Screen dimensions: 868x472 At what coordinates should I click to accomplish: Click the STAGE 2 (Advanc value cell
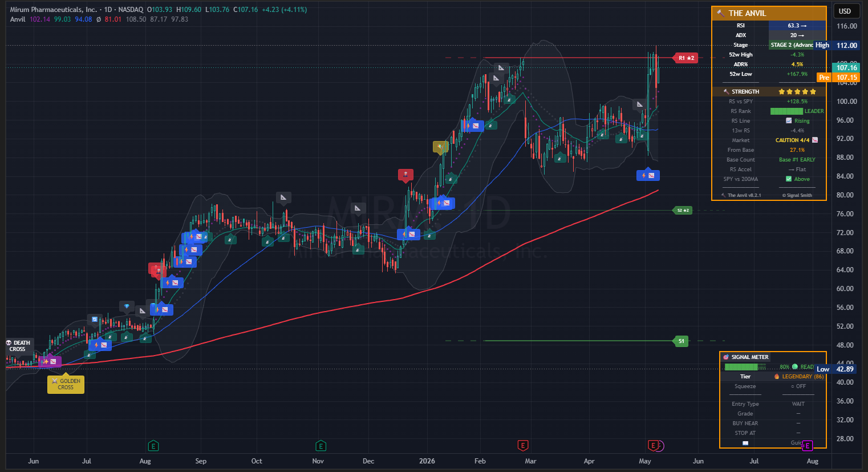click(792, 45)
